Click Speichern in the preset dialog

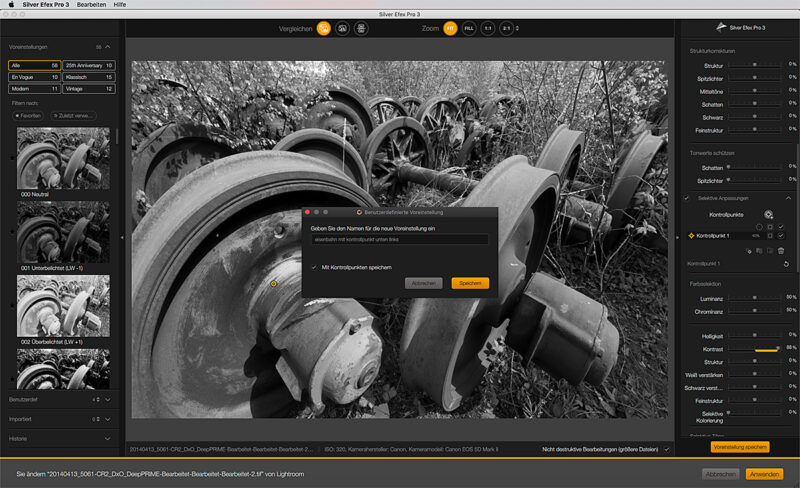470,283
